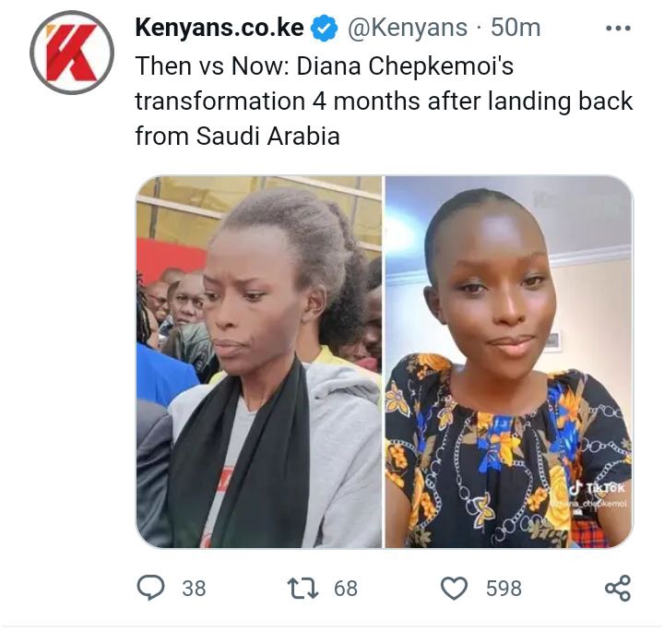Viewport: 664px width, 644px height.
Task: Click the 'from Saudi Arabia' text line
Action: (x=238, y=136)
